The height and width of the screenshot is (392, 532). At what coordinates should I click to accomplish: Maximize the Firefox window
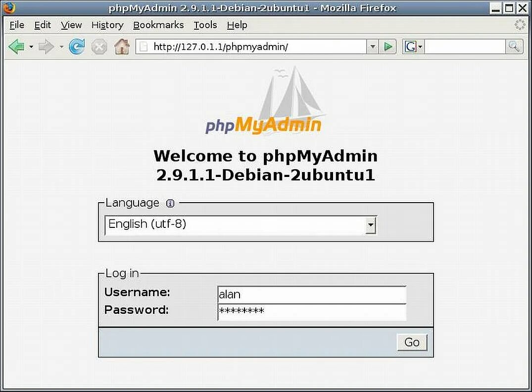(509, 8)
